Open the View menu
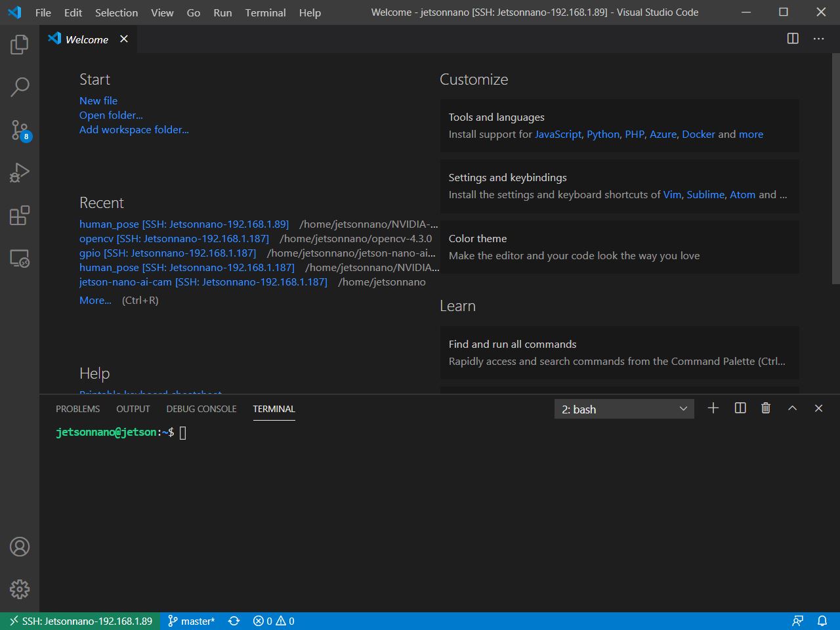Image resolution: width=840 pixels, height=630 pixels. 162,12
